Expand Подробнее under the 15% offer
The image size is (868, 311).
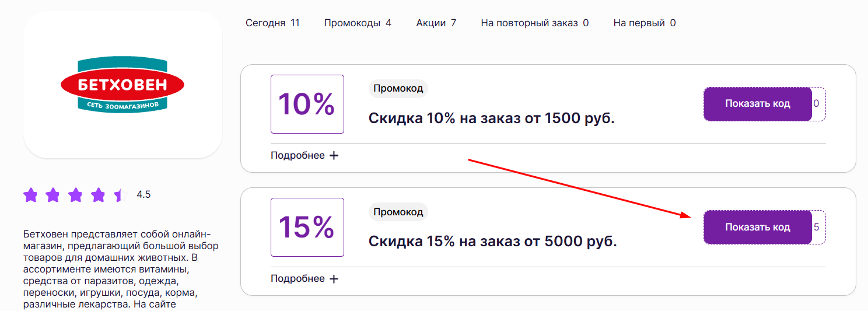tap(304, 279)
